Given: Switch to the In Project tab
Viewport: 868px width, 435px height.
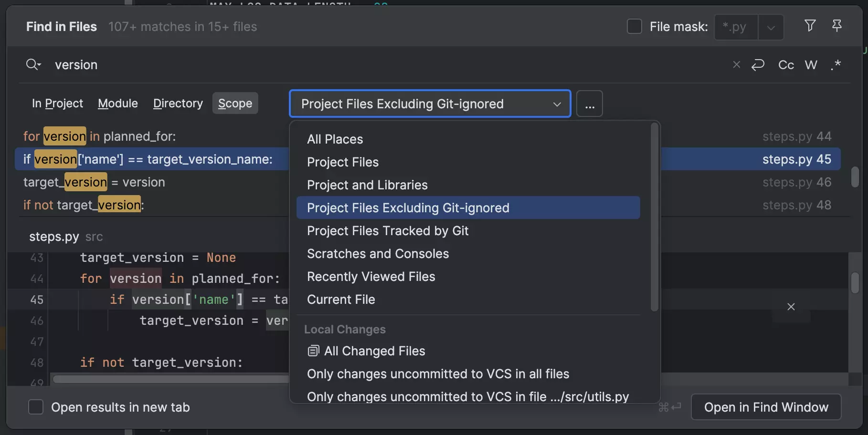Looking at the screenshot, I should (x=57, y=104).
